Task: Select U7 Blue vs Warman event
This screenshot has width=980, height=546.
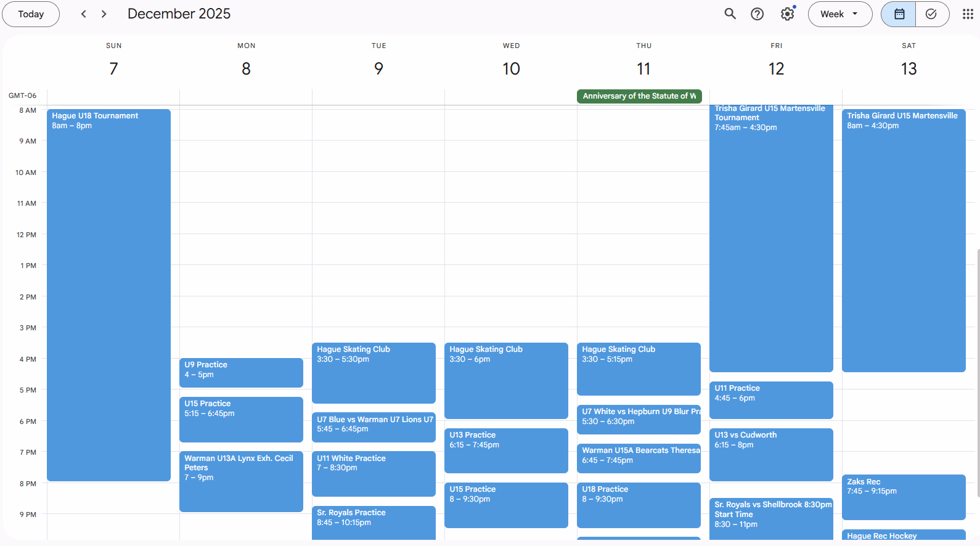Action: tap(374, 426)
